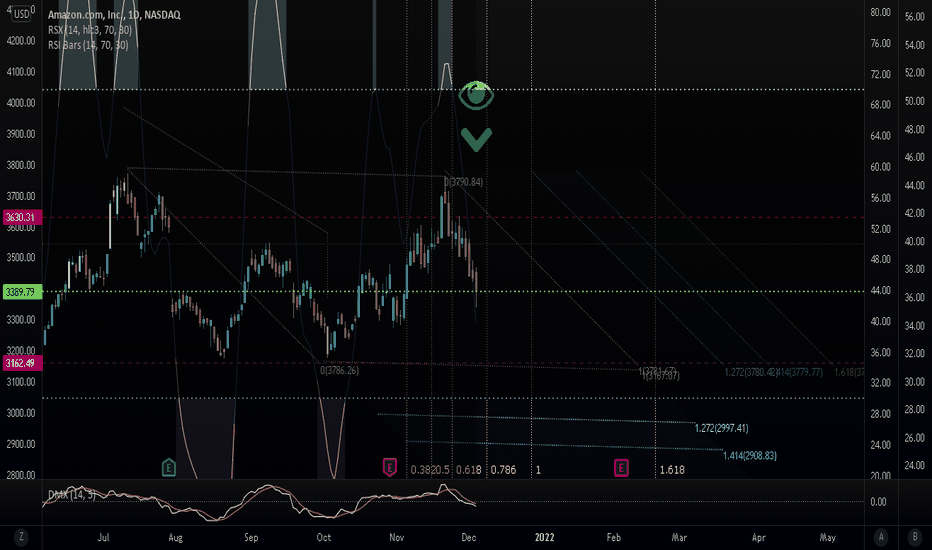This screenshot has width=932, height=550.
Task: Click the 1.414(2908.83) Fibonacci label
Action: [750, 455]
